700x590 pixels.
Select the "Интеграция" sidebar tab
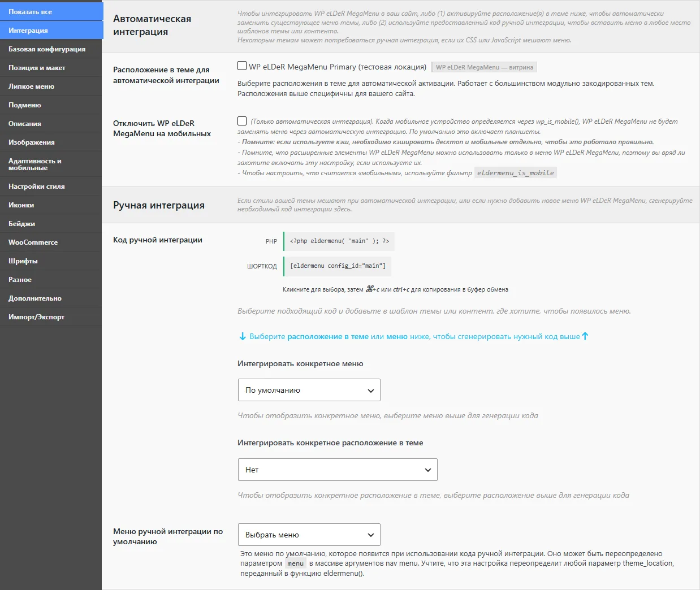pyautogui.click(x=51, y=31)
